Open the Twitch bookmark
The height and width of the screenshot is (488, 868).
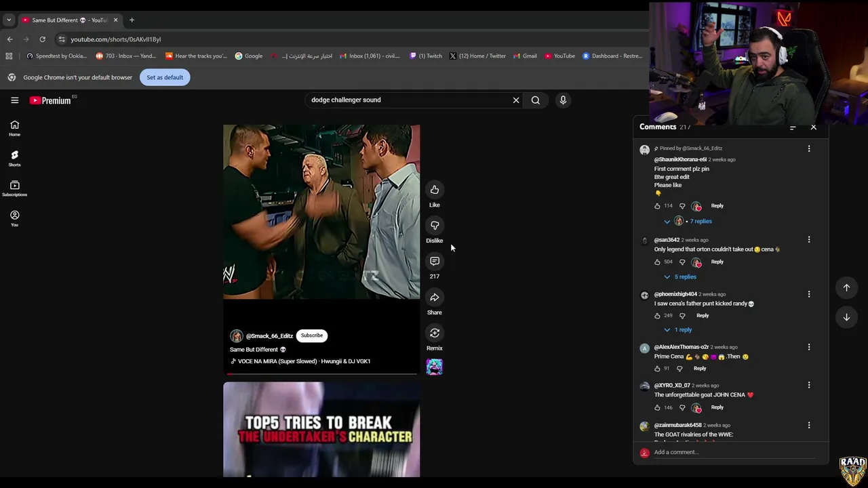pyautogui.click(x=426, y=56)
